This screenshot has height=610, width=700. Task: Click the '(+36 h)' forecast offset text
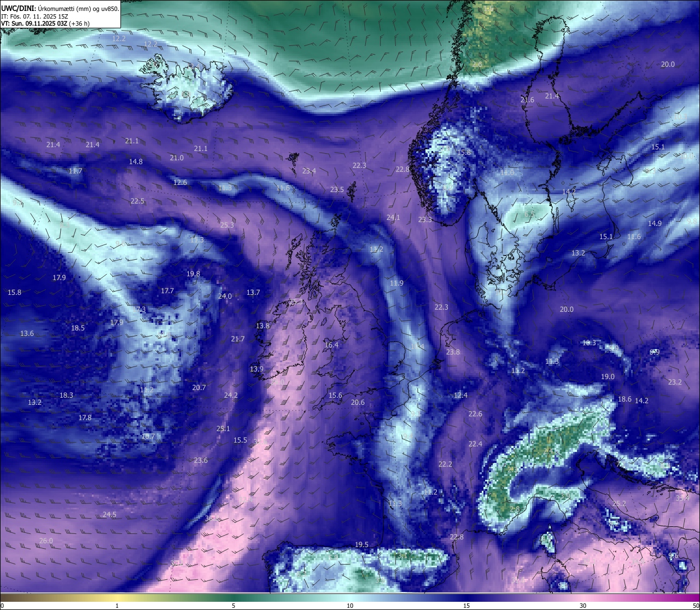(79, 24)
